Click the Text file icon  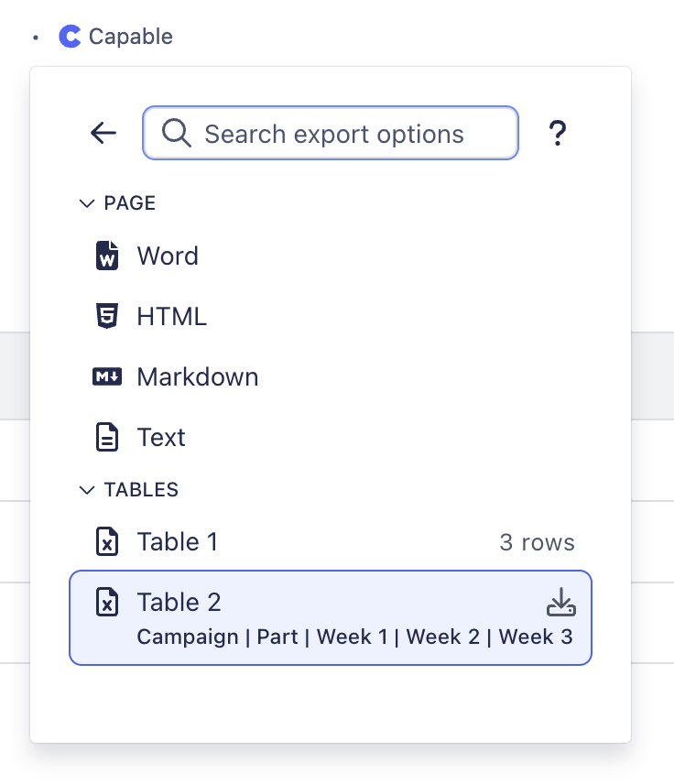pos(108,437)
